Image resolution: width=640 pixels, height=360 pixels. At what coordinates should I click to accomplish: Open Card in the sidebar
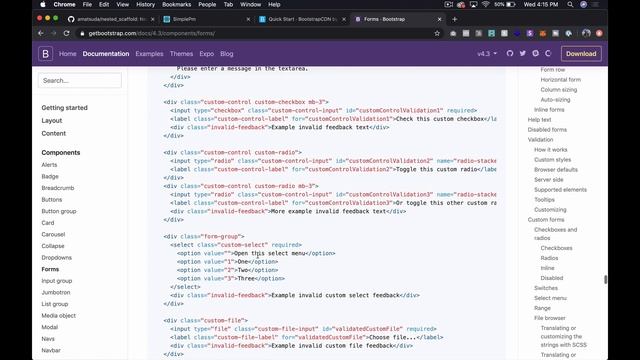tap(48, 223)
